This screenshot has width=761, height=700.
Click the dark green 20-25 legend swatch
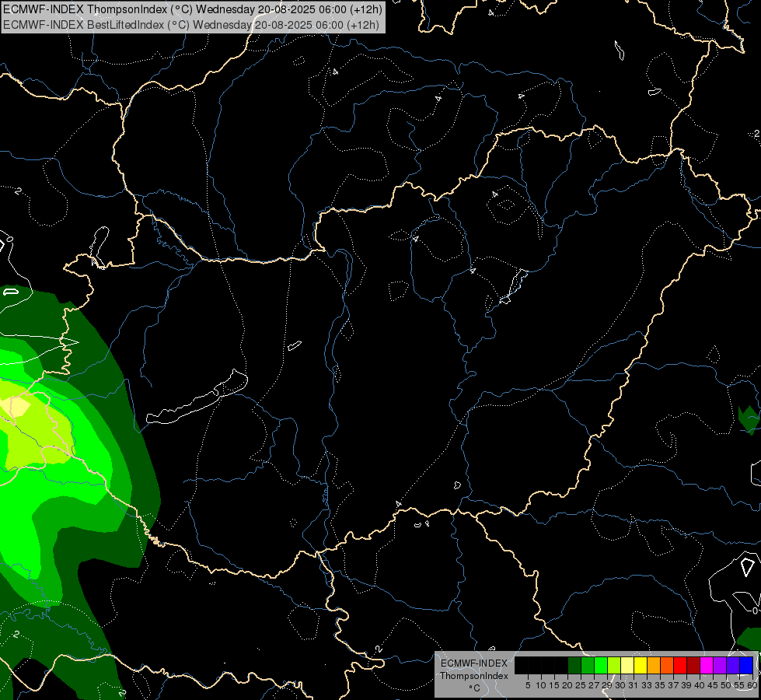(574, 665)
